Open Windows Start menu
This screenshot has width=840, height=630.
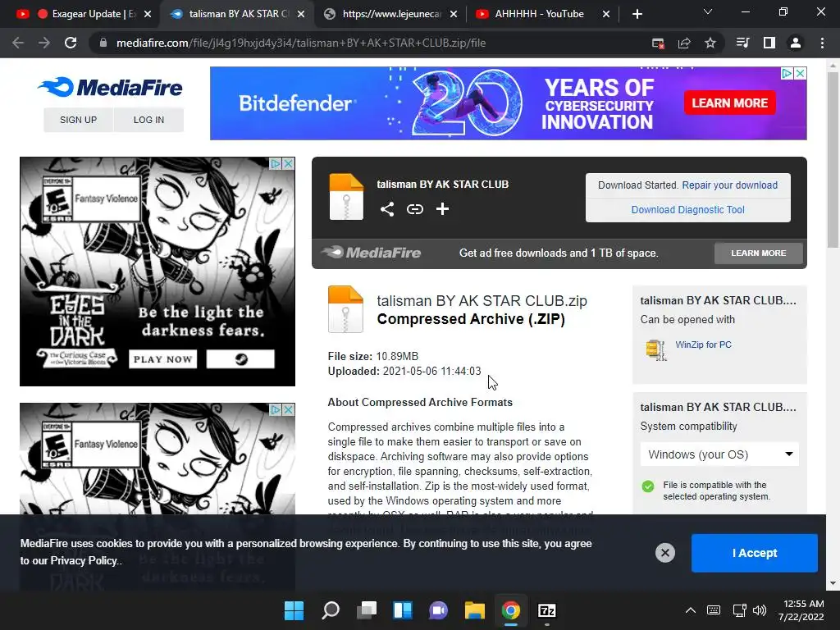coord(294,610)
